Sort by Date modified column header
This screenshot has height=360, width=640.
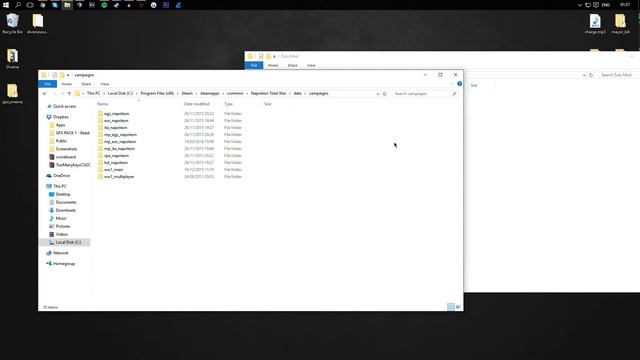[197, 104]
